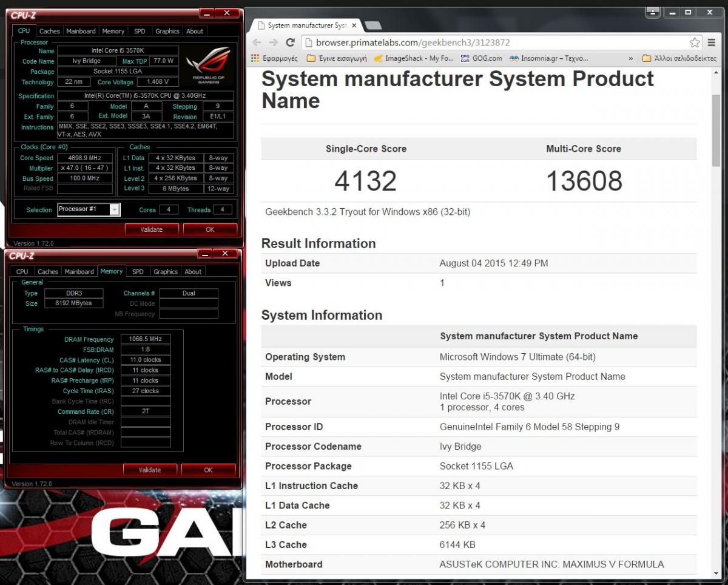
Task: Select Graphics tab in bottom CPU-Z window
Action: click(x=166, y=271)
